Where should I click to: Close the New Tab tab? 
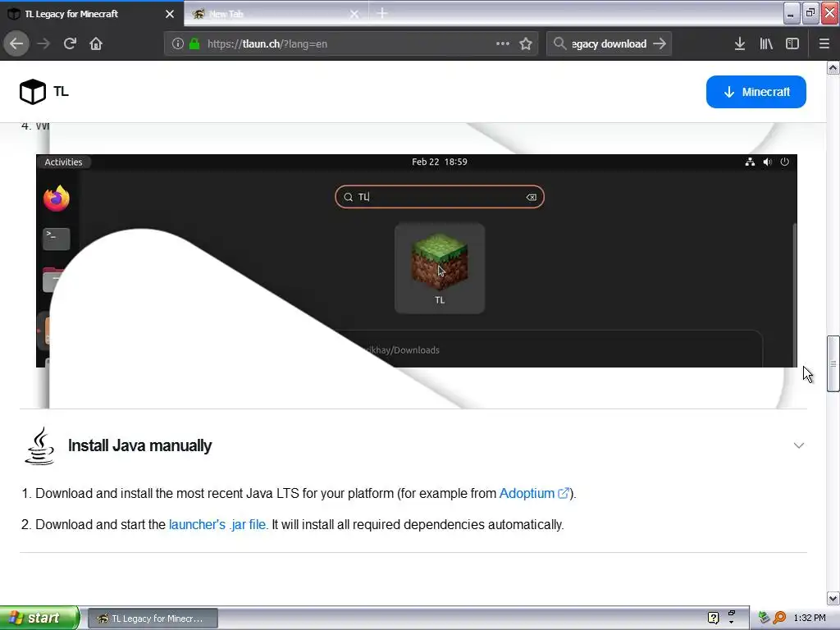pyautogui.click(x=354, y=14)
